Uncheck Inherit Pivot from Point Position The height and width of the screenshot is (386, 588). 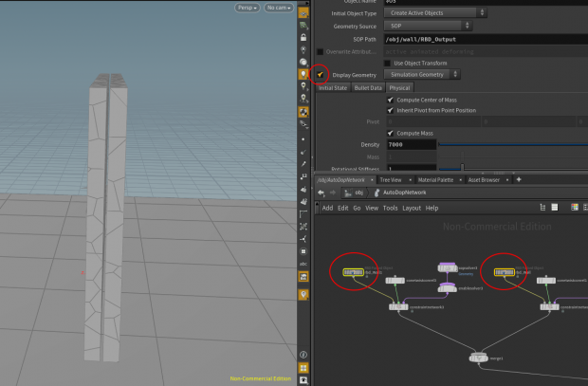pyautogui.click(x=390, y=110)
